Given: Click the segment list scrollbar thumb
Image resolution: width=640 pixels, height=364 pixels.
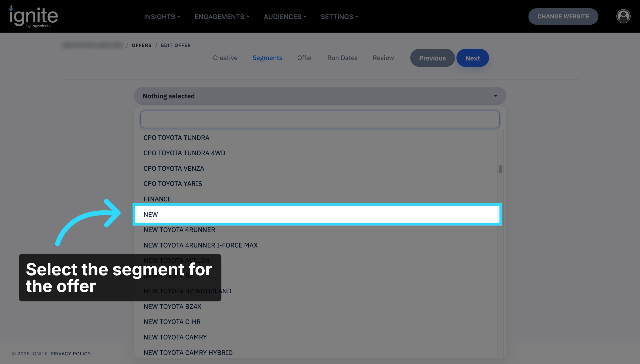Looking at the screenshot, I should (501, 169).
